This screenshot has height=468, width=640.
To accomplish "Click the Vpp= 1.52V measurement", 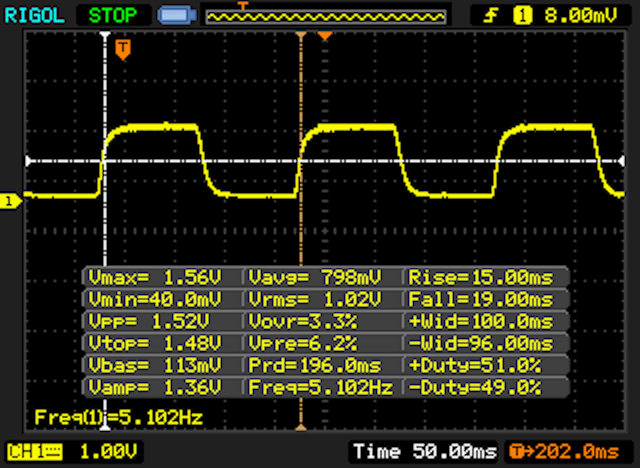I will tap(149, 322).
